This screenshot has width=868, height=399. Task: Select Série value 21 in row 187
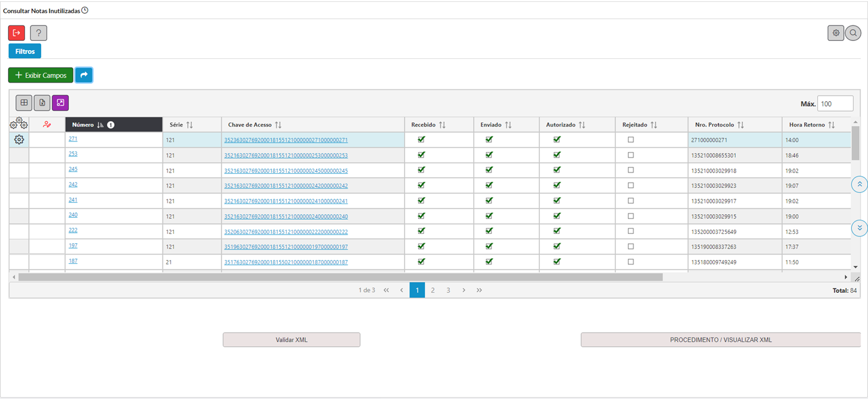coord(169,262)
